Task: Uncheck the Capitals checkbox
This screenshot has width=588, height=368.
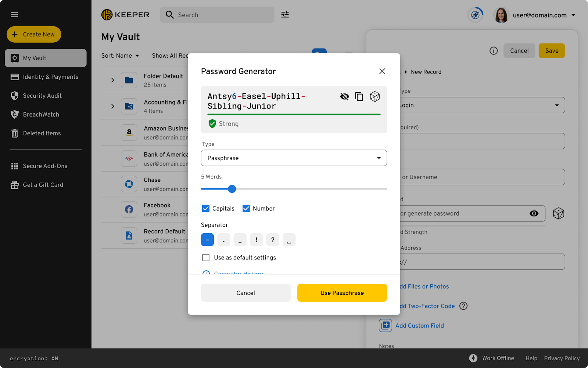Action: coord(206,209)
